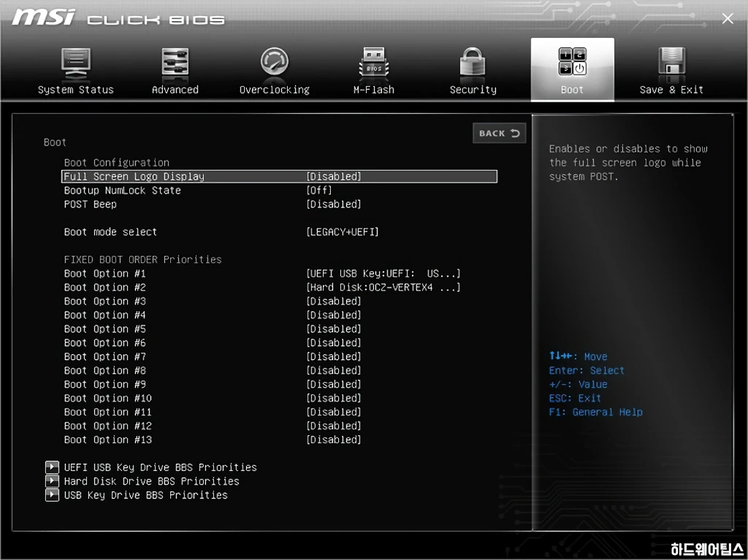Change Boot Option #9 [Disabled] value
Viewport: 748px width, 560px height.
coord(333,384)
